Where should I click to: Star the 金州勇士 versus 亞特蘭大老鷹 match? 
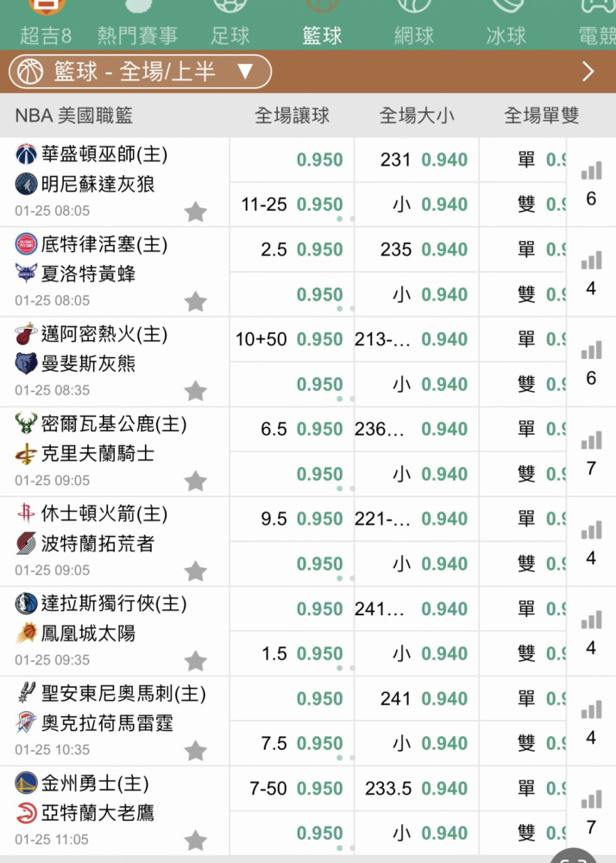coord(195,841)
